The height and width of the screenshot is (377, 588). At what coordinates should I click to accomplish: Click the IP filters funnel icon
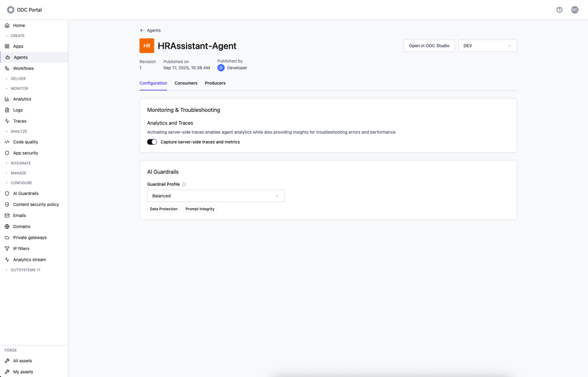7,248
